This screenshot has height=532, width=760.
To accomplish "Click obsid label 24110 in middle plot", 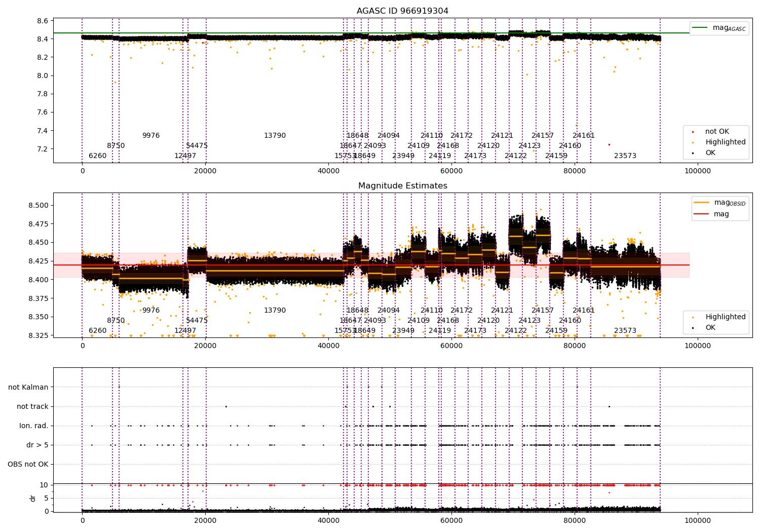I will (x=432, y=311).
